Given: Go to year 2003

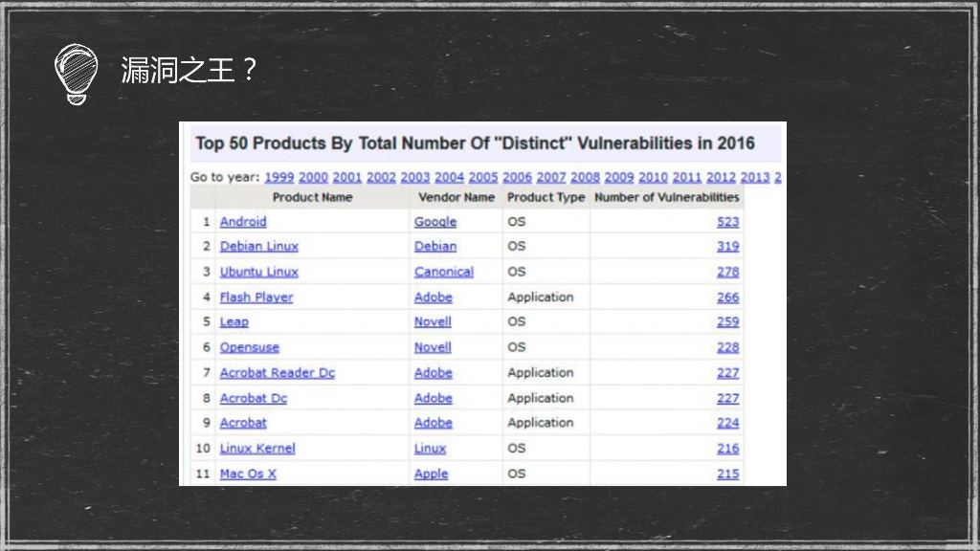Looking at the screenshot, I should pos(415,177).
